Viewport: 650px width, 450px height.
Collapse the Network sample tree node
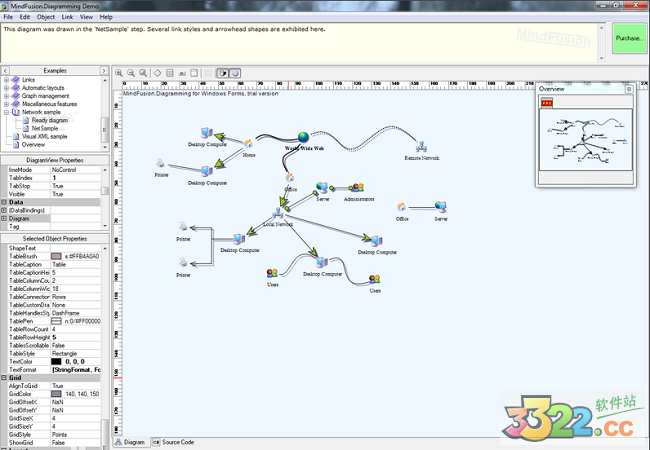tap(6, 112)
